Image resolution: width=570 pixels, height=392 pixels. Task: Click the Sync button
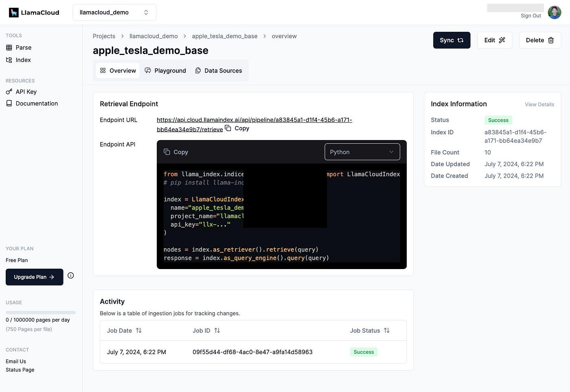452,40
